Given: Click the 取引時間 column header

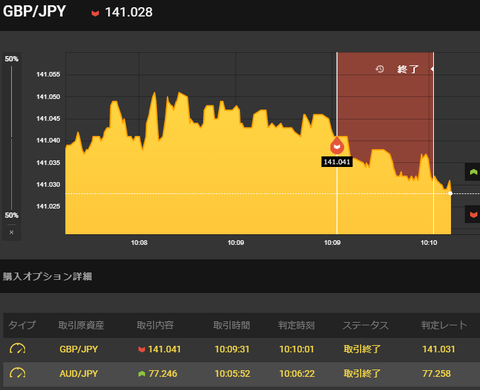Looking at the screenshot, I should (x=232, y=325).
